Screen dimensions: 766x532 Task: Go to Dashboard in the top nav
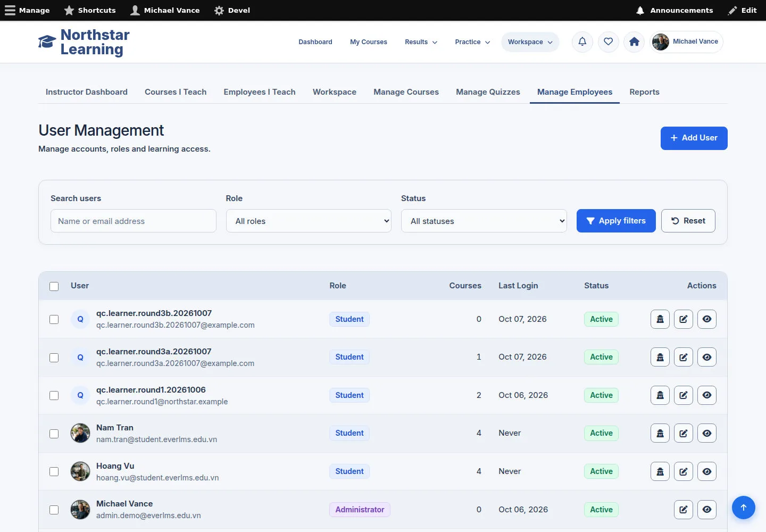tap(315, 42)
